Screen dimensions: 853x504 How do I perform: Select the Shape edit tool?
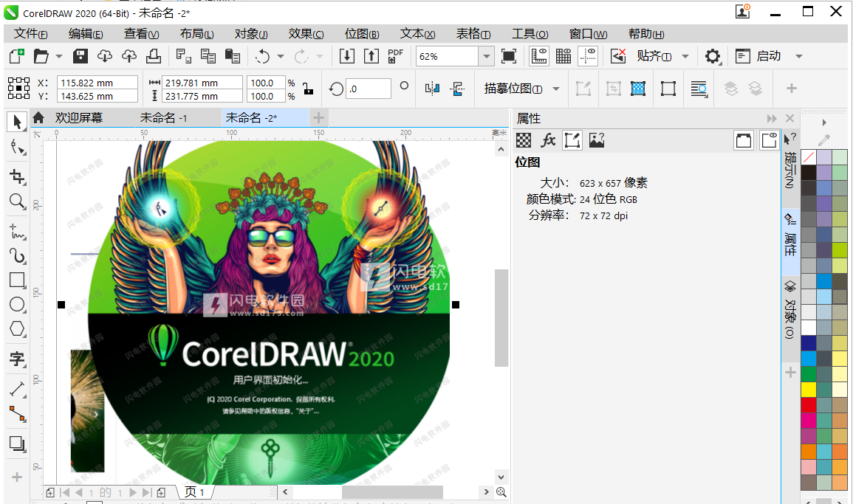[17, 148]
